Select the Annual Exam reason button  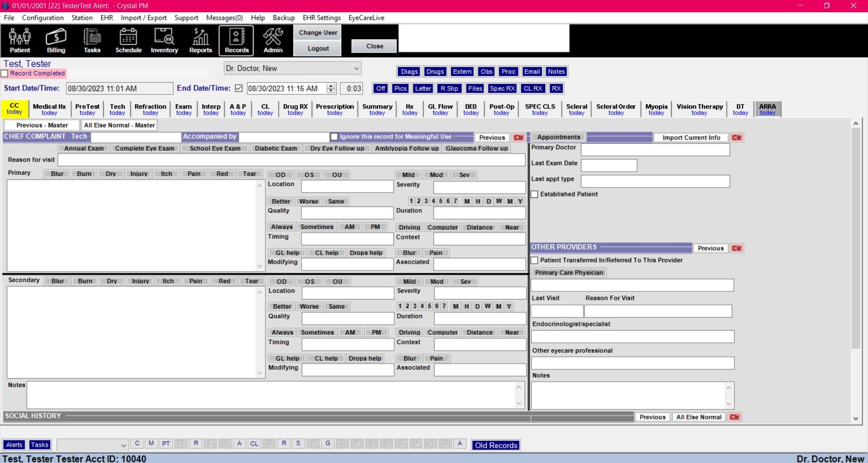tap(84, 148)
